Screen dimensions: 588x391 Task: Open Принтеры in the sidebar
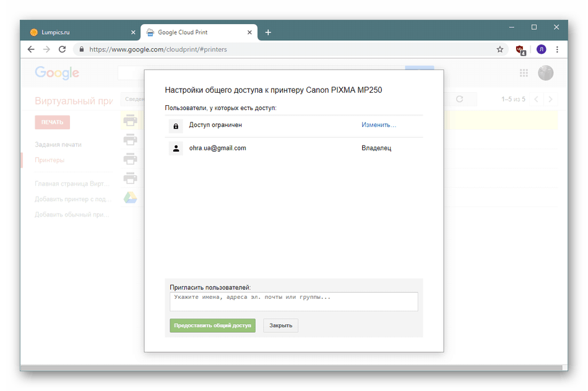click(50, 160)
